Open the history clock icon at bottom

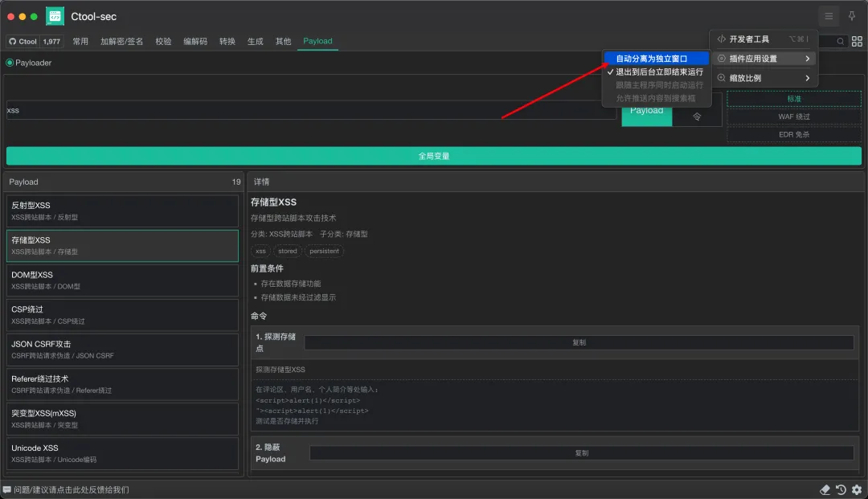coord(841,489)
